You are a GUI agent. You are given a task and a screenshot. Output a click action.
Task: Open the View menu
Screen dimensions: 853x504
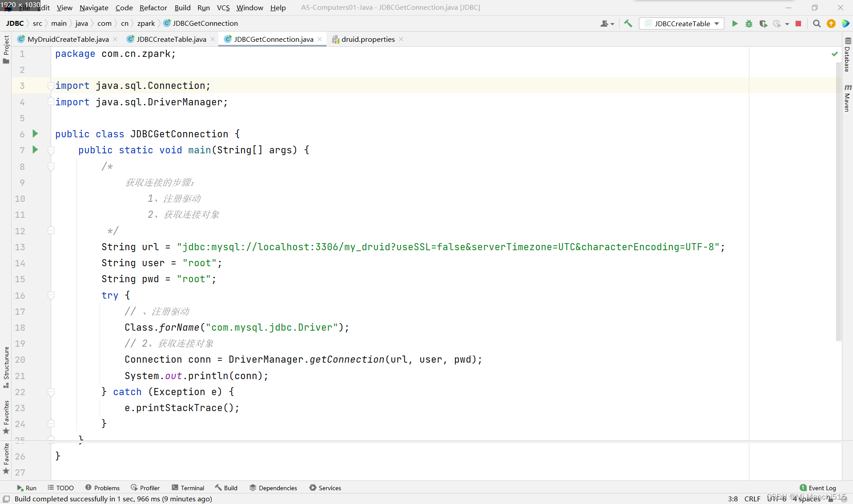(x=64, y=8)
